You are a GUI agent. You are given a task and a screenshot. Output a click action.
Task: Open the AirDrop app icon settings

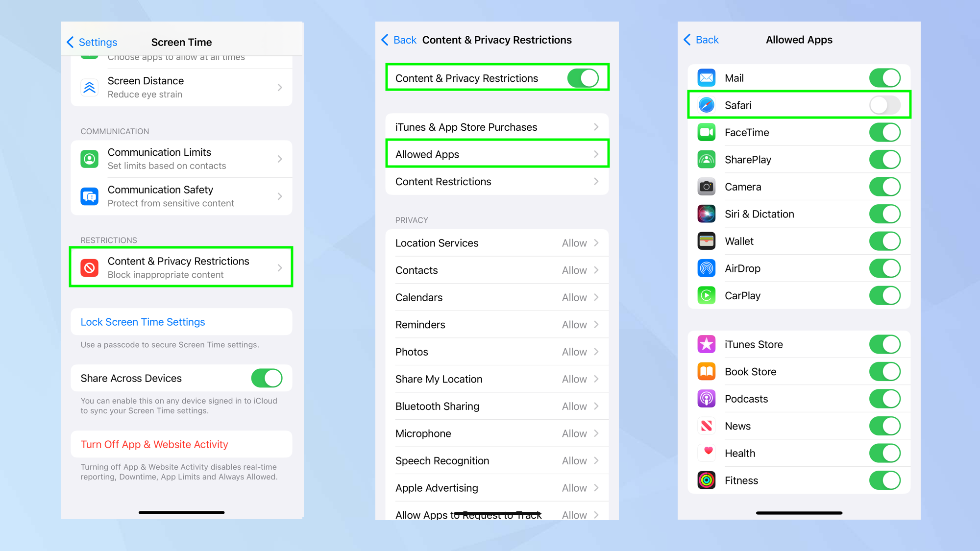tap(707, 268)
